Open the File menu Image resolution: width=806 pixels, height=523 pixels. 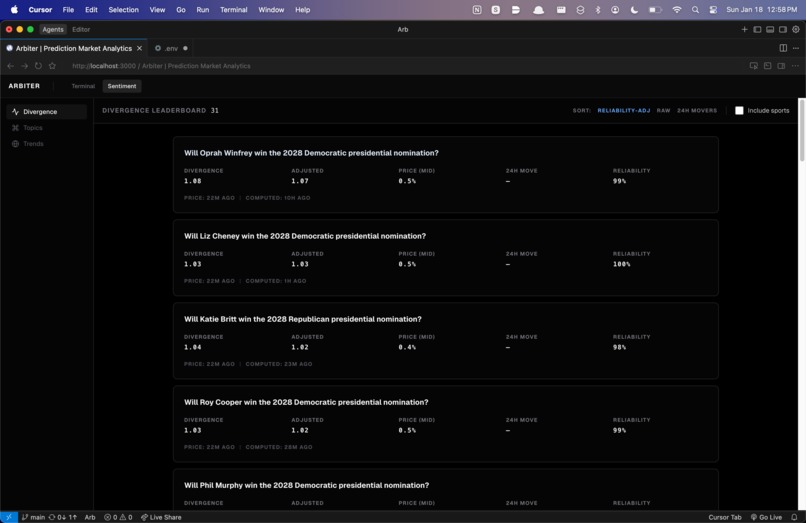(68, 9)
